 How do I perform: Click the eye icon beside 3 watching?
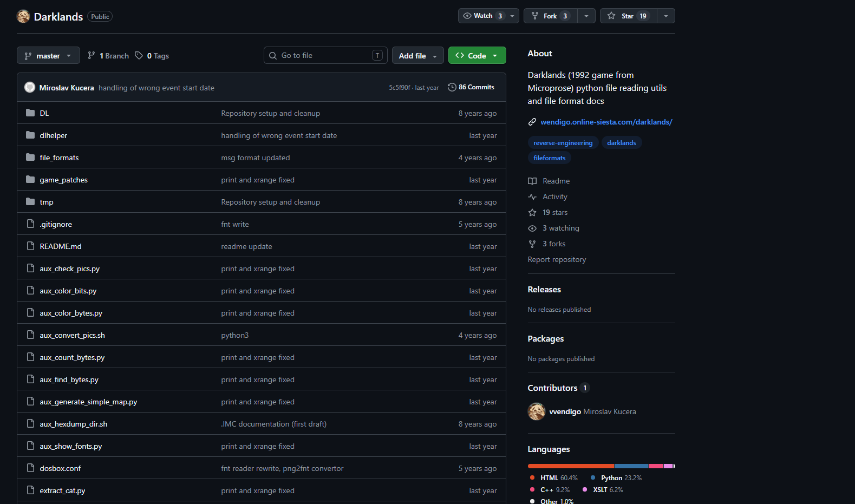click(532, 228)
